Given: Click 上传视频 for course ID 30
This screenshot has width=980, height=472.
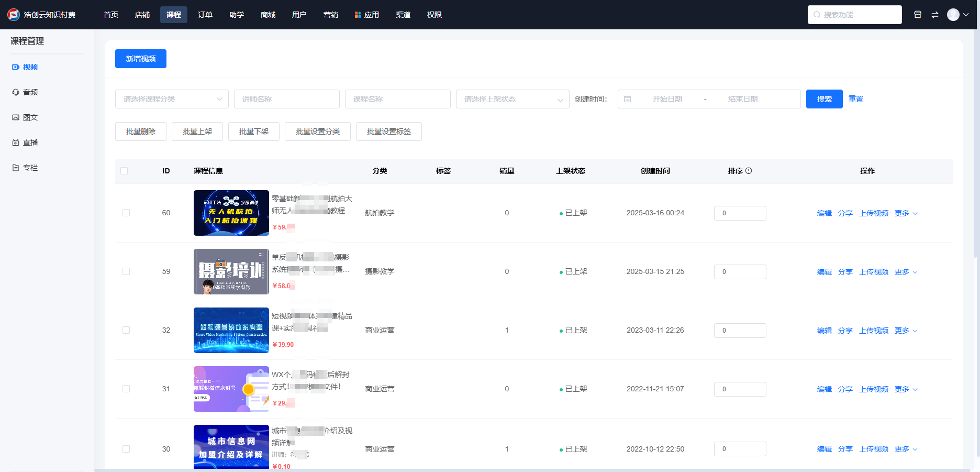Looking at the screenshot, I should (874, 449).
